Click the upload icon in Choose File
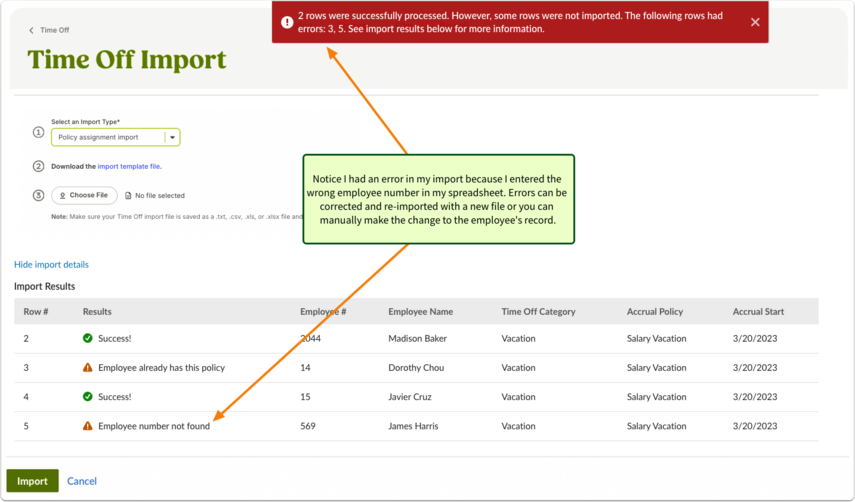This screenshot has width=855, height=502. (x=63, y=195)
